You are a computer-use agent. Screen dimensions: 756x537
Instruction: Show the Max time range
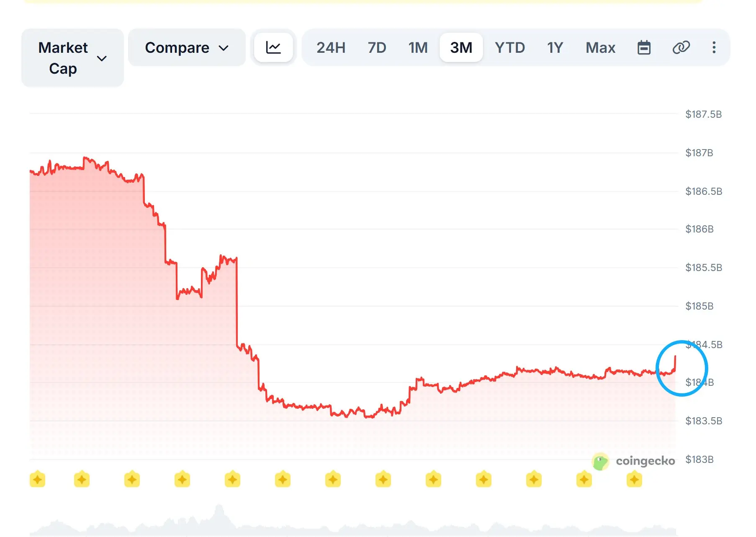pyautogui.click(x=600, y=47)
